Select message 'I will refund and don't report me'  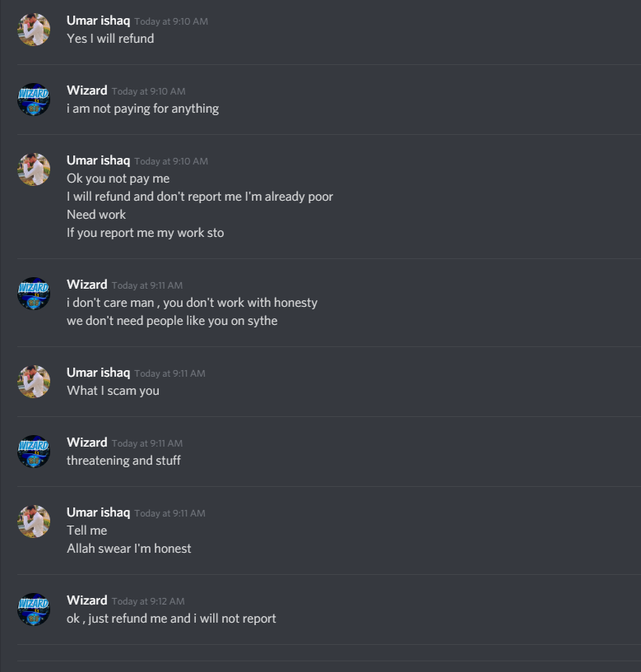click(x=200, y=197)
